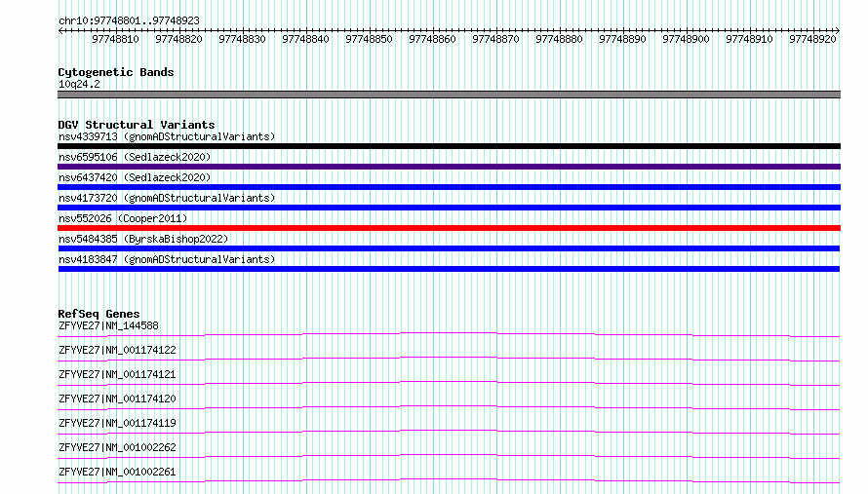Click the blue nsv6437420 variant bar
Screen dimensions: 868x494
pyautogui.click(x=449, y=187)
